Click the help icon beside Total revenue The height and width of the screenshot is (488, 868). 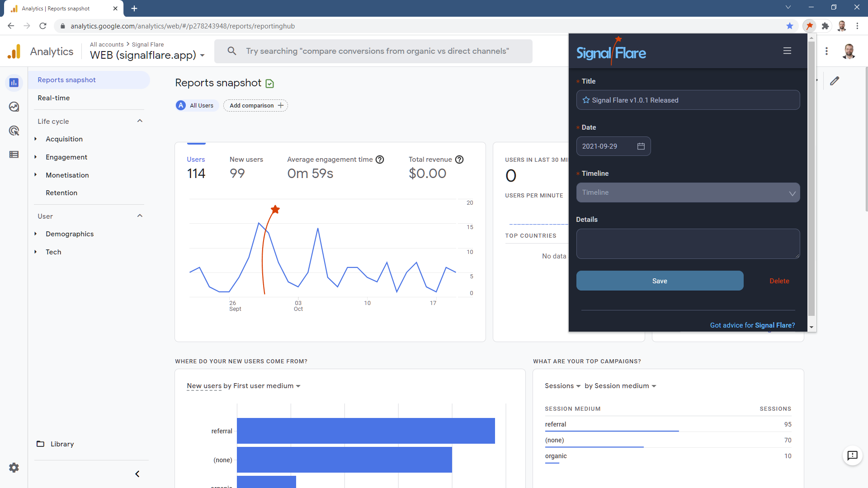click(x=459, y=160)
